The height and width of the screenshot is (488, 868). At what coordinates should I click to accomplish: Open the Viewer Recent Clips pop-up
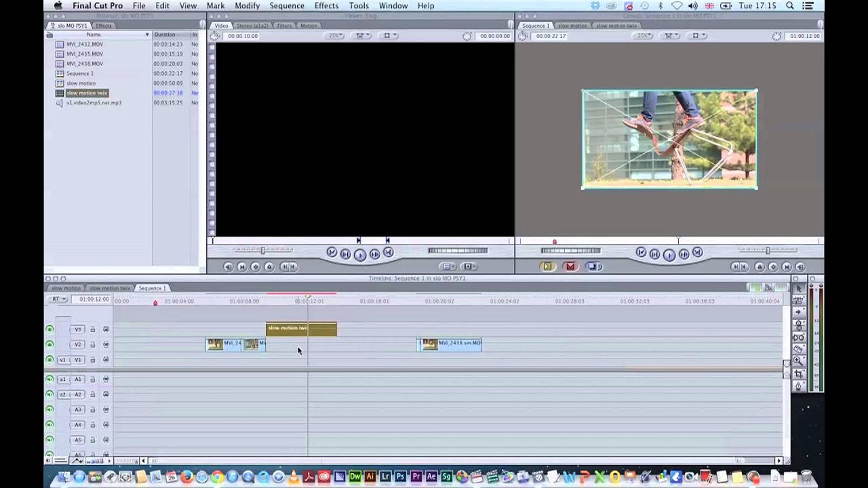click(448, 266)
